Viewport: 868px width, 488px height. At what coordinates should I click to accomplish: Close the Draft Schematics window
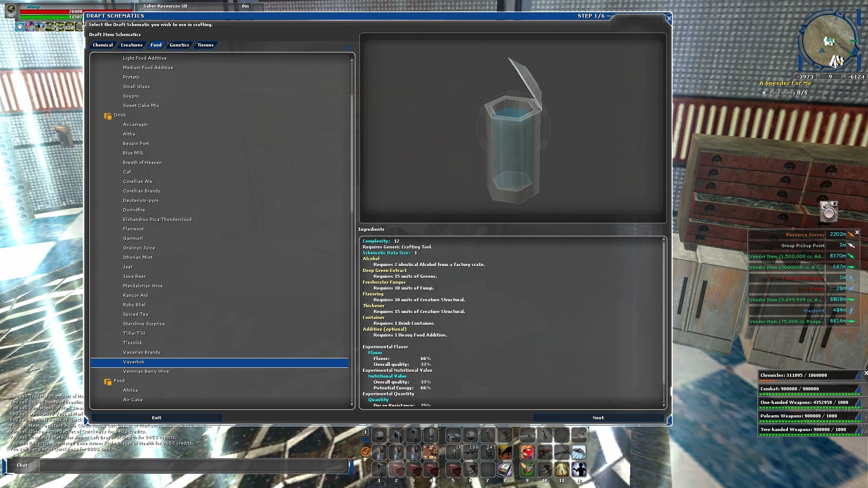point(669,19)
